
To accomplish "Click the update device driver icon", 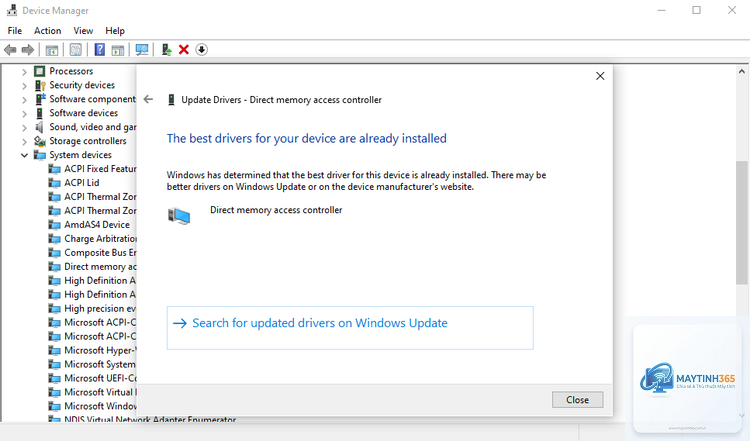I will [166, 50].
